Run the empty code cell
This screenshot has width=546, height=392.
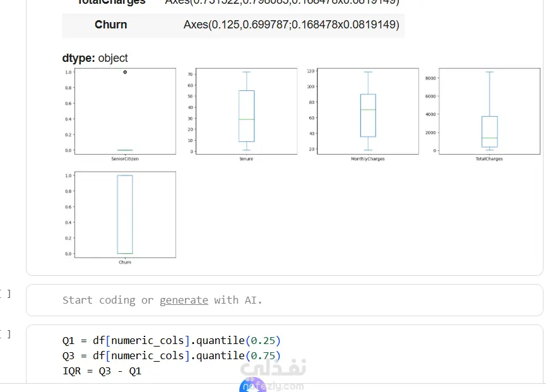(5, 294)
